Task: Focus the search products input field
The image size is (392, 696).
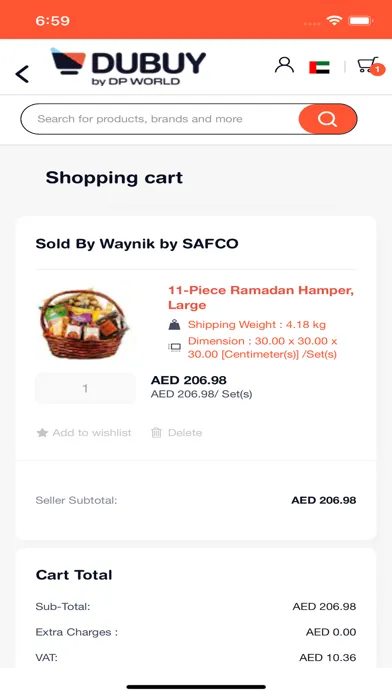Action: coord(160,119)
